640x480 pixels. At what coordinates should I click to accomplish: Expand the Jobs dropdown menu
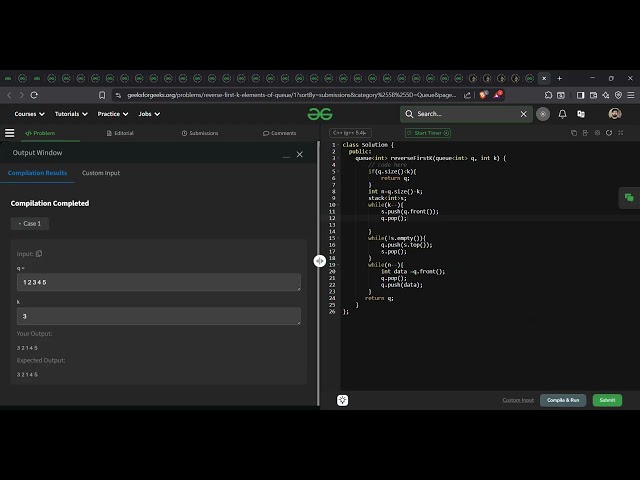click(x=149, y=114)
